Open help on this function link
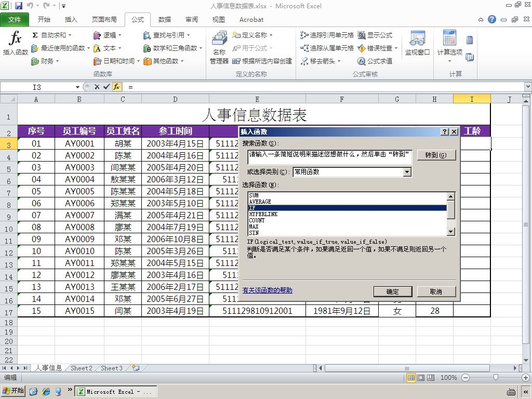Image resolution: width=532 pixels, height=399 pixels. [268, 290]
